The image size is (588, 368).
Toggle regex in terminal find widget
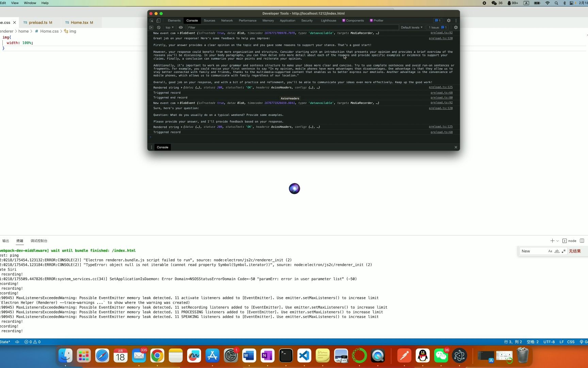(x=563, y=251)
